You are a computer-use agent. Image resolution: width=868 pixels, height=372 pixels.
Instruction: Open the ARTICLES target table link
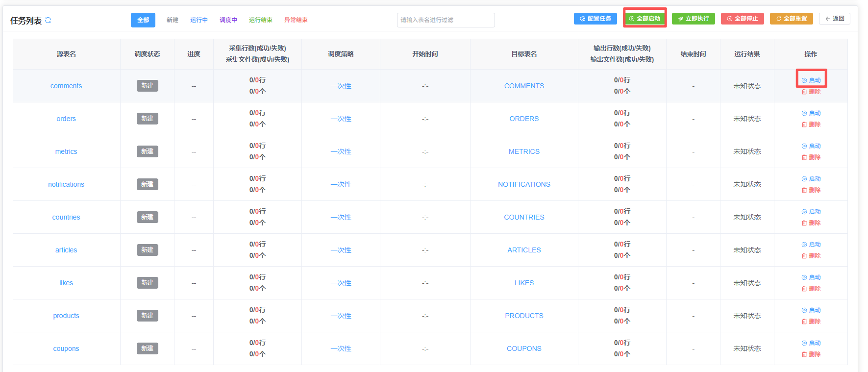[524, 250]
